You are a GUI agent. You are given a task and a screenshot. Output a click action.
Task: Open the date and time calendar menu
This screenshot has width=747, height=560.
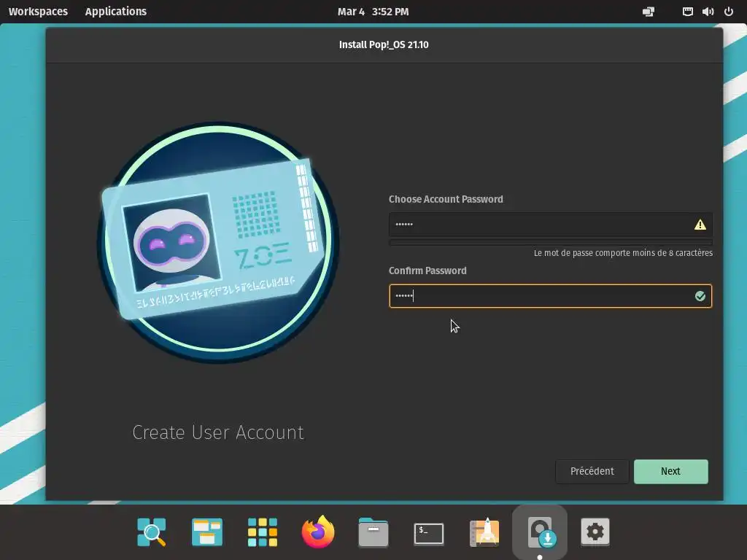point(373,12)
